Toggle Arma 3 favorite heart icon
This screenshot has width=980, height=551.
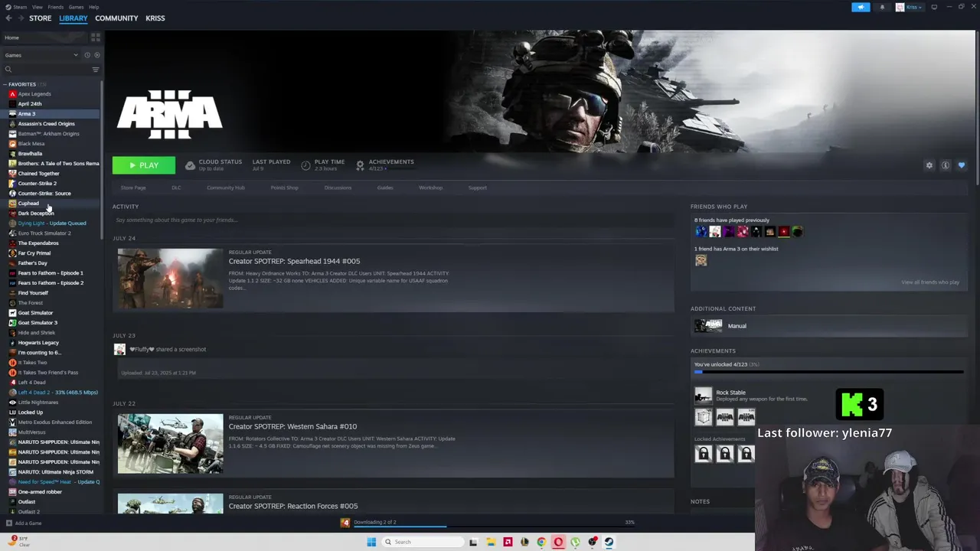tap(962, 165)
